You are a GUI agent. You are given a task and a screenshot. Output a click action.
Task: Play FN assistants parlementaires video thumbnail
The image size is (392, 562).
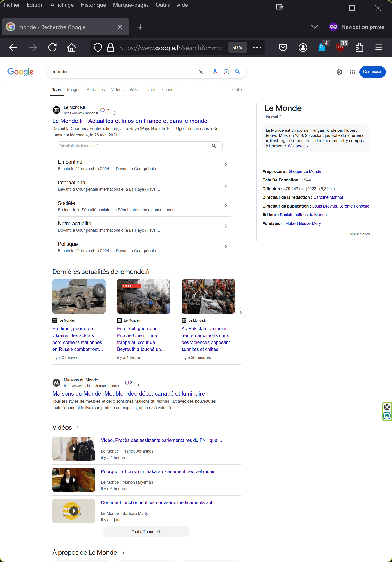click(x=74, y=449)
